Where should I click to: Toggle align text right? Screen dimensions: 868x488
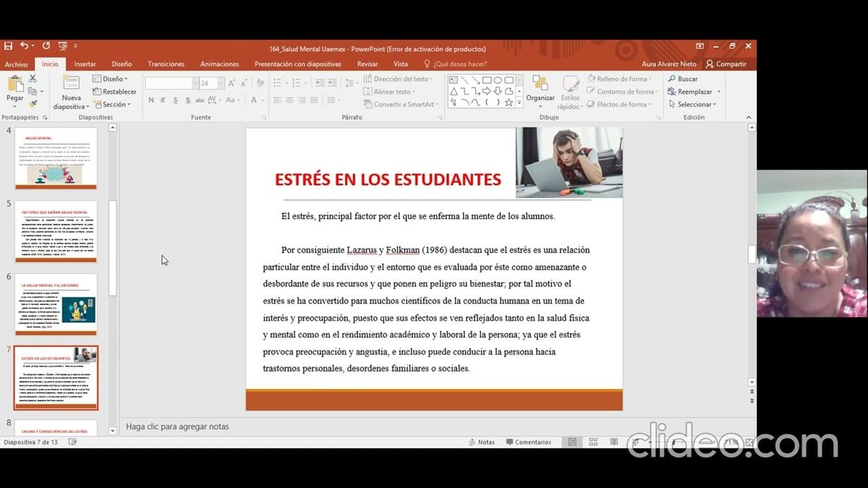click(301, 100)
